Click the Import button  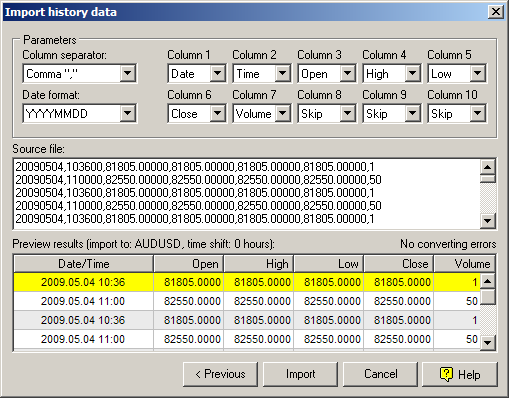pyautogui.click(x=300, y=374)
